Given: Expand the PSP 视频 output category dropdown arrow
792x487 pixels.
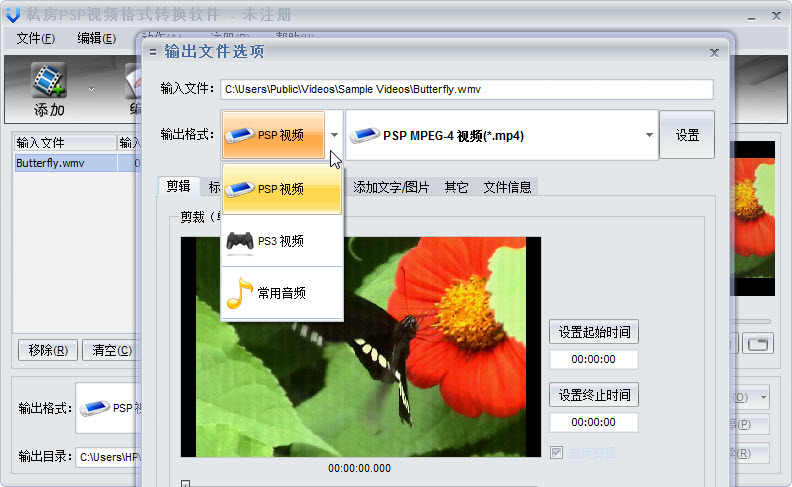Looking at the screenshot, I should point(334,135).
